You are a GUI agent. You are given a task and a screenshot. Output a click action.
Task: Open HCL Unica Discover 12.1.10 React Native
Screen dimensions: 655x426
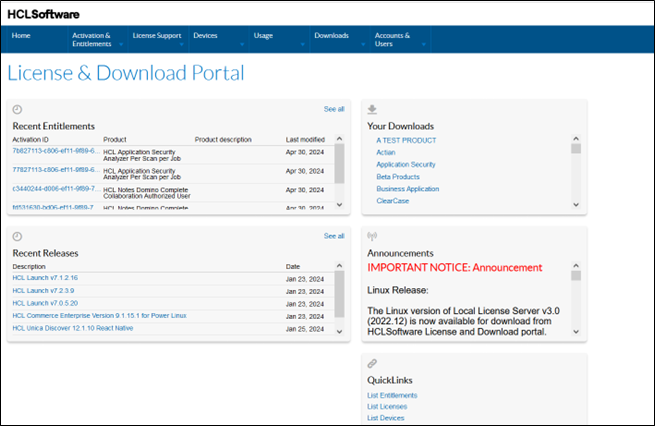click(x=73, y=328)
